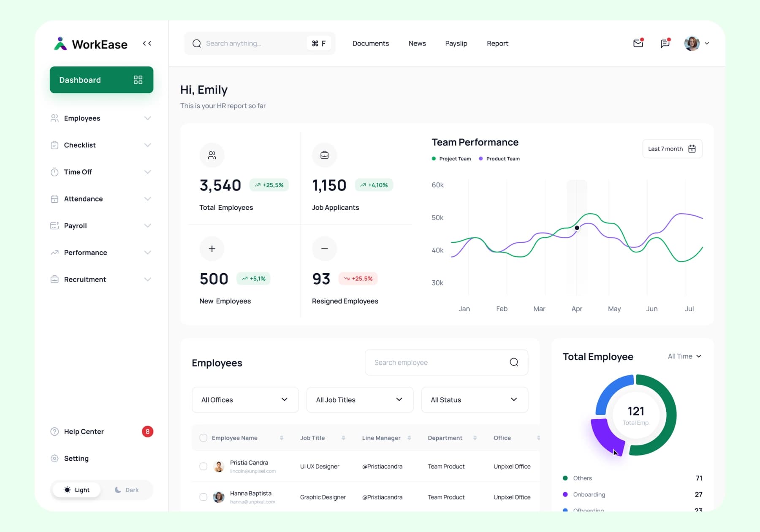This screenshot has width=760, height=532.
Task: Click the plus icon above New Employees
Action: [212, 249]
